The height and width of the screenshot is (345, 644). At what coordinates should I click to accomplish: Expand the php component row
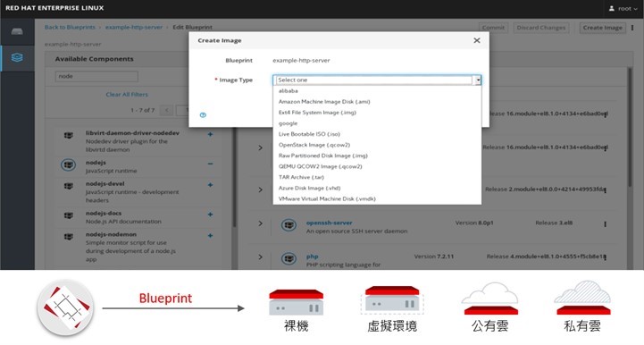[x=261, y=257]
